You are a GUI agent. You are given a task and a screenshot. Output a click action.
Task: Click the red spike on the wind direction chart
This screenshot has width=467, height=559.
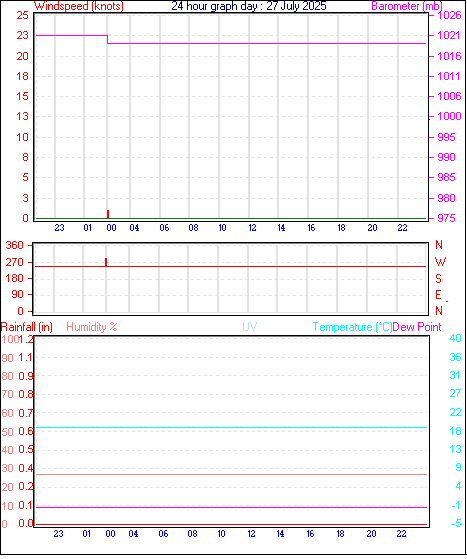click(106, 262)
